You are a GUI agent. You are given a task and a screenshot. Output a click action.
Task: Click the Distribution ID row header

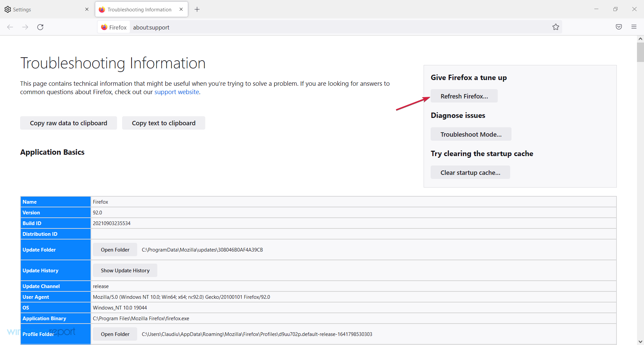[x=56, y=234]
